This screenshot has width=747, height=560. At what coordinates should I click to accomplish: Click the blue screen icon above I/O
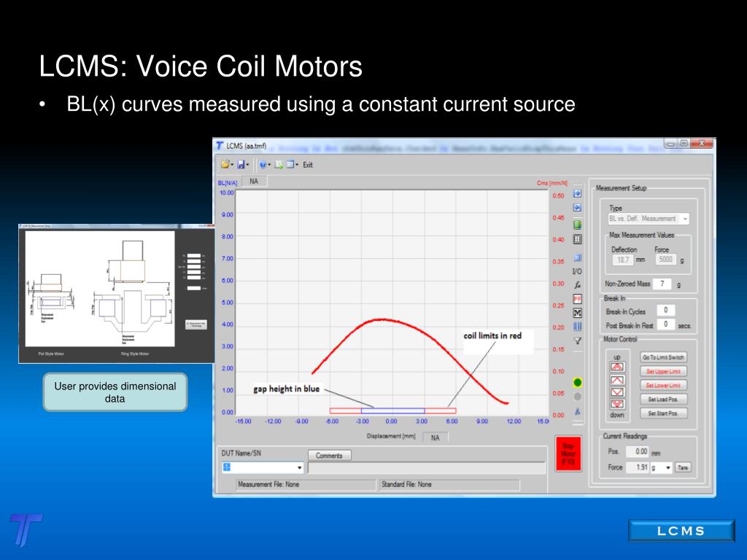(577, 257)
